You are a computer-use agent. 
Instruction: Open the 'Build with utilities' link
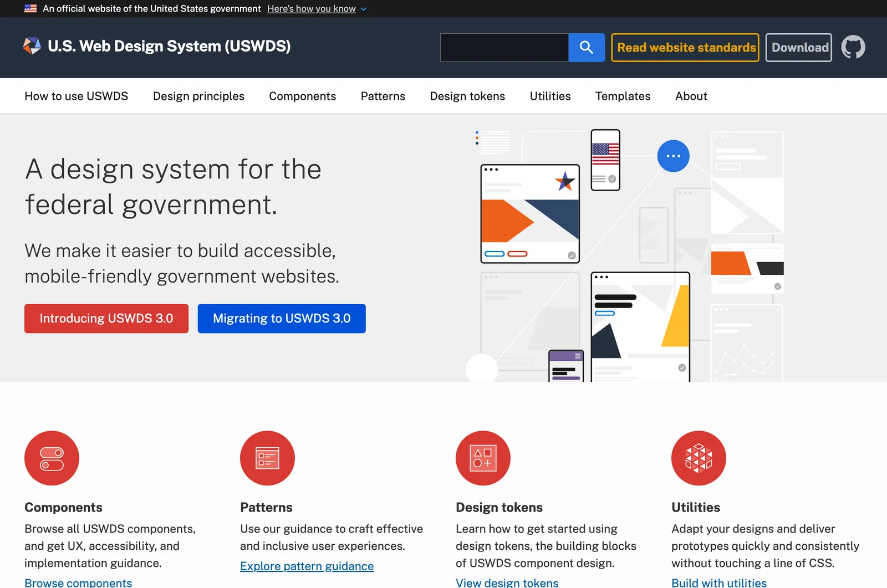click(719, 582)
